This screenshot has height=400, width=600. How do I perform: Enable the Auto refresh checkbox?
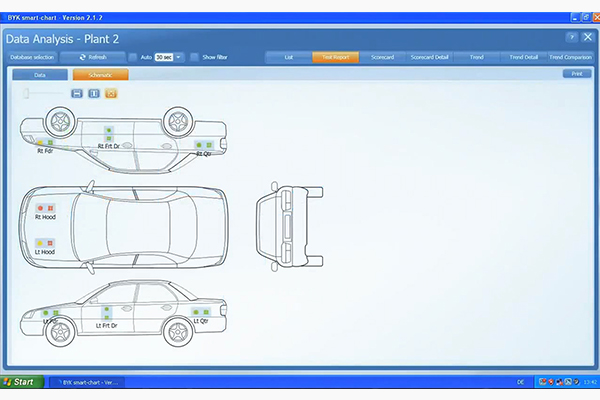coord(132,57)
